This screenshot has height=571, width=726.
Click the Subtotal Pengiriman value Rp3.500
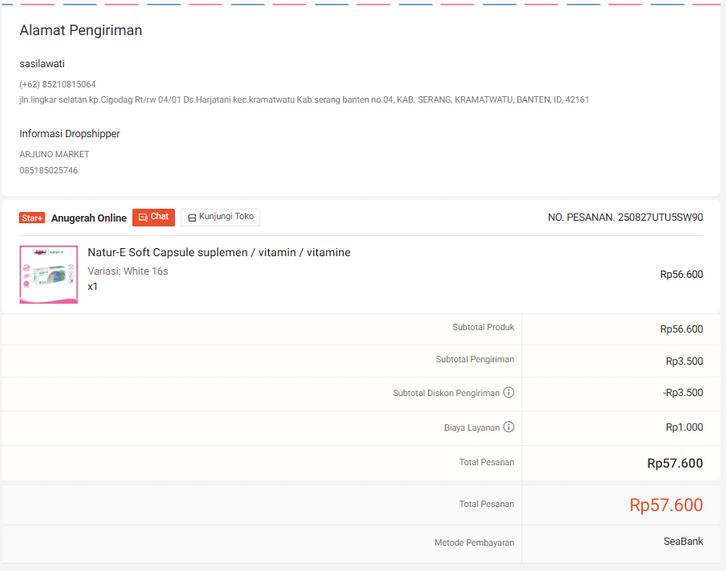click(x=684, y=360)
